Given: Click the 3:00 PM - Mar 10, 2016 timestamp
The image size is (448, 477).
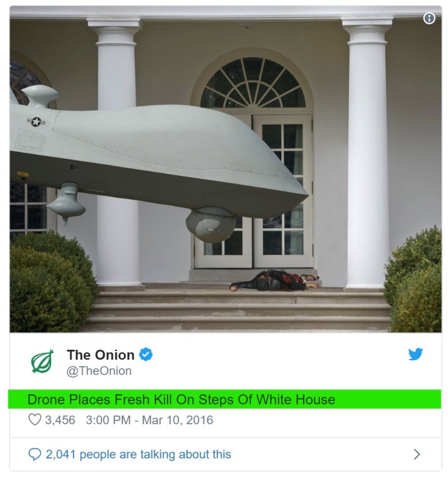Looking at the screenshot, I should tap(150, 420).
